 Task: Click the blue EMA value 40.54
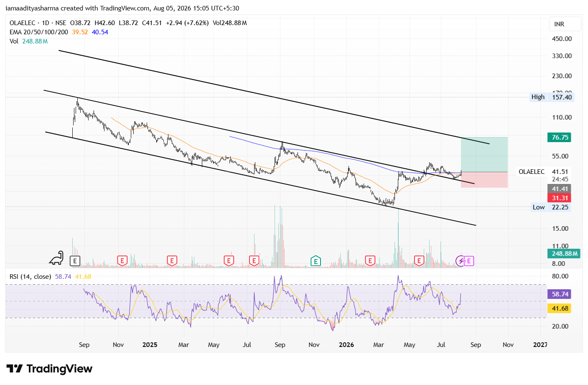click(x=100, y=32)
